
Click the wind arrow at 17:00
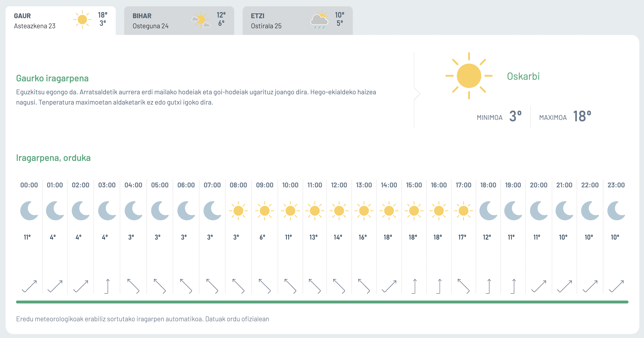click(463, 286)
